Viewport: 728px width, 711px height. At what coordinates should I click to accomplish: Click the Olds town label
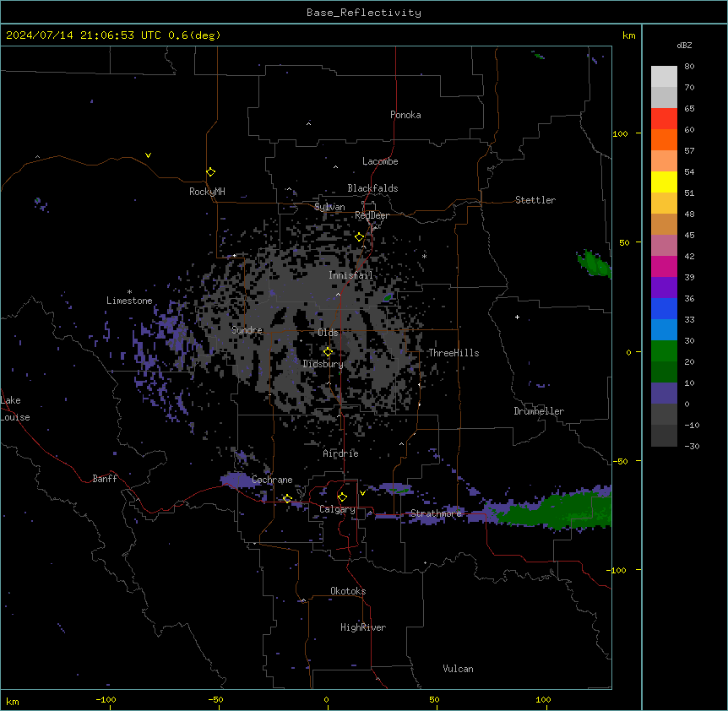(328, 333)
